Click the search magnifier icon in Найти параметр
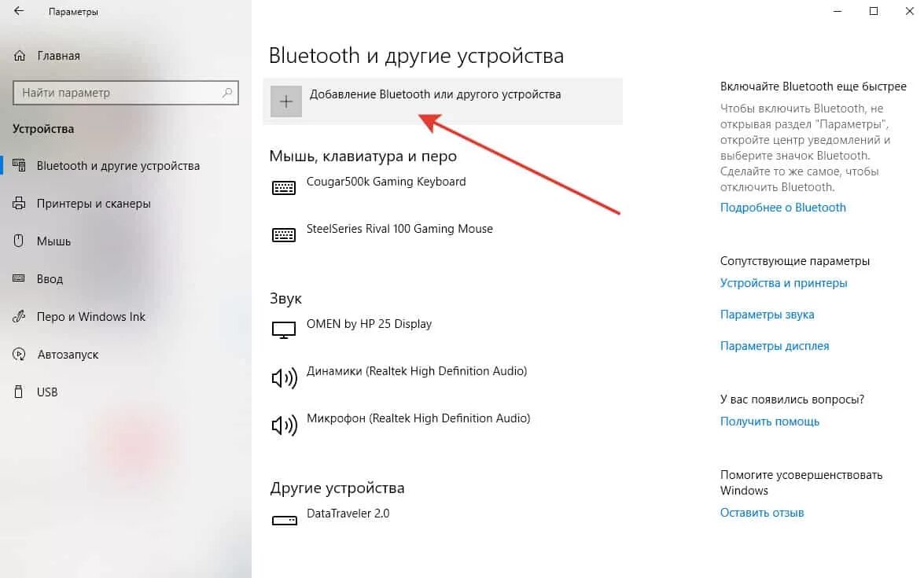 tap(227, 93)
